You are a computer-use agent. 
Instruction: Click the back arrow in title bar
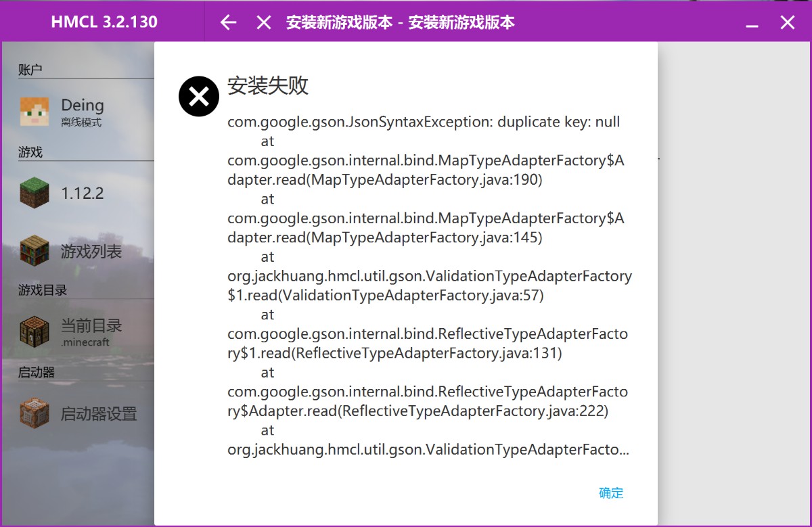click(x=229, y=22)
